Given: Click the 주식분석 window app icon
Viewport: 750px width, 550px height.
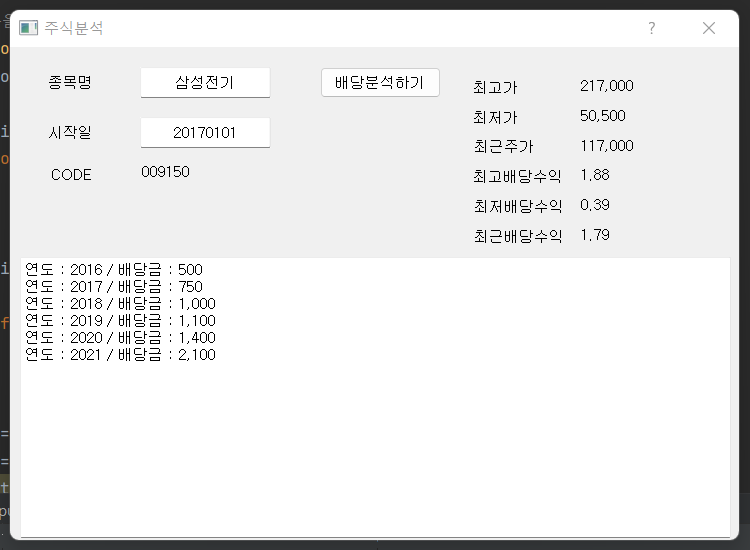Looking at the screenshot, I should (x=28, y=28).
